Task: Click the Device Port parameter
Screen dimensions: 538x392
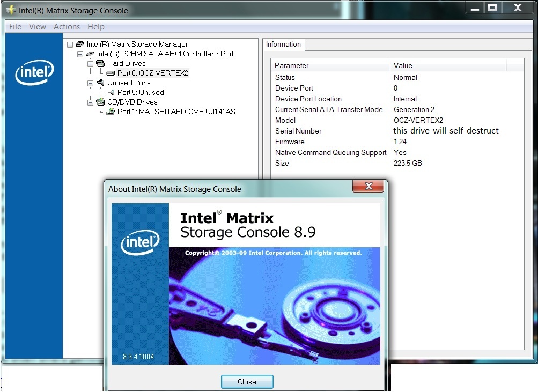Action: tap(294, 88)
